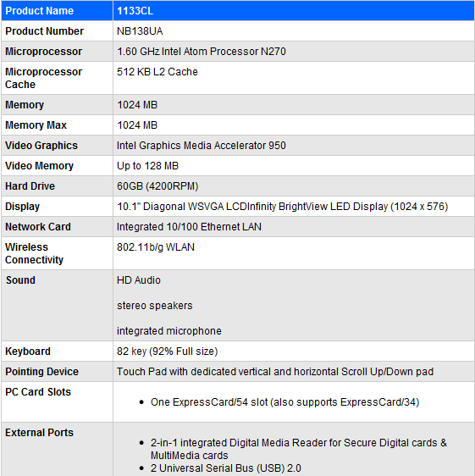Click the Intel Graphics Media Accelerator 950 text
The height and width of the screenshot is (476, 475).
click(202, 146)
